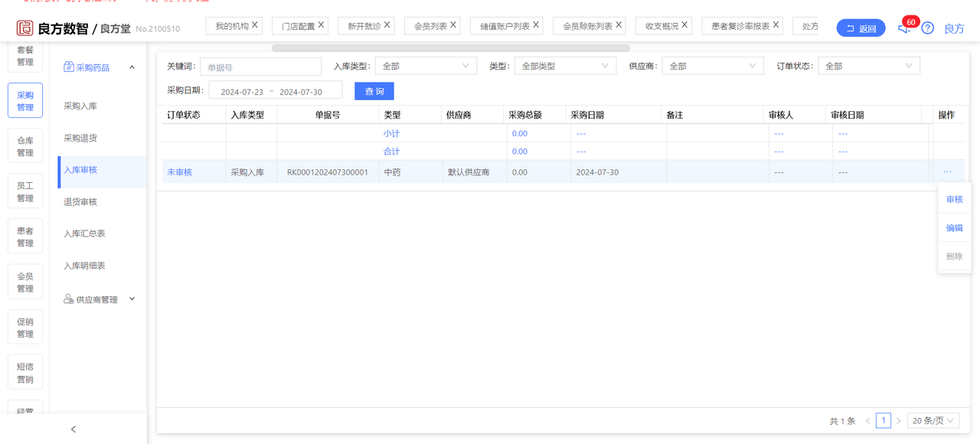Choose 审核 in the row action popup
This screenshot has height=444, width=980.
point(954,199)
